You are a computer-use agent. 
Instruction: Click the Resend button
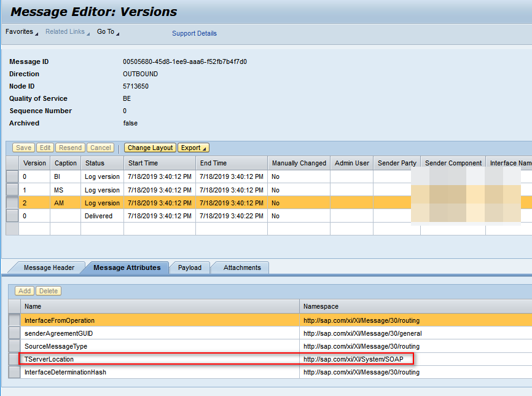click(x=69, y=148)
